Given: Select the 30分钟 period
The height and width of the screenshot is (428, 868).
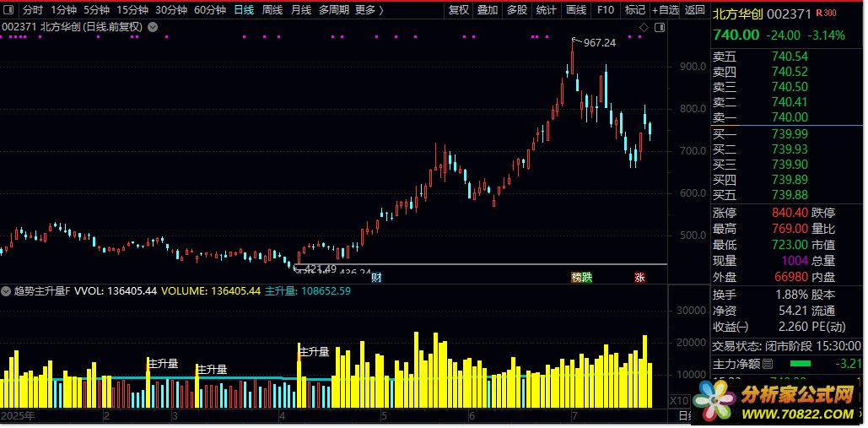Looking at the screenshot, I should coord(171,10).
